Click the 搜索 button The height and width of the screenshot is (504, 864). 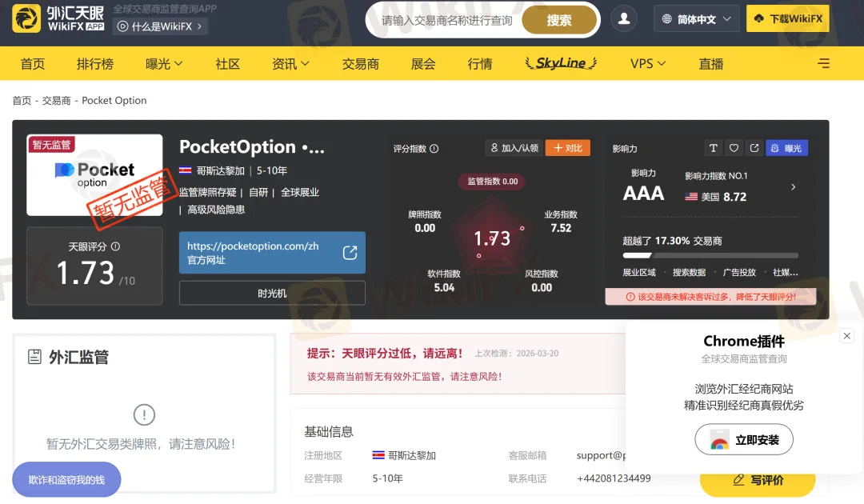coord(559,21)
